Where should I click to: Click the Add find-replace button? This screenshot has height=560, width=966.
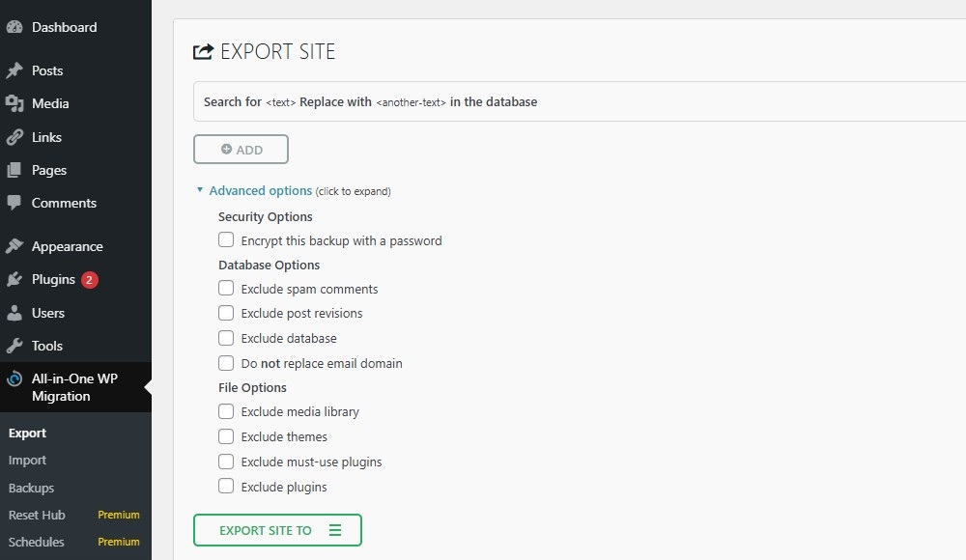(241, 149)
